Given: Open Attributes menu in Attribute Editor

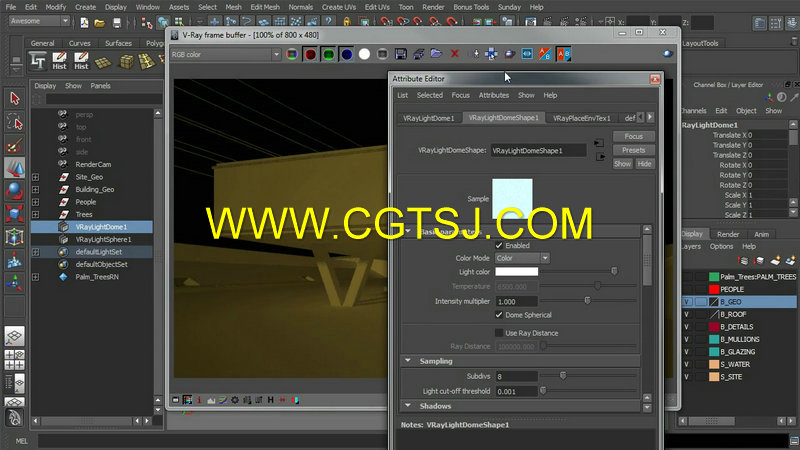Looking at the screenshot, I should [x=493, y=95].
